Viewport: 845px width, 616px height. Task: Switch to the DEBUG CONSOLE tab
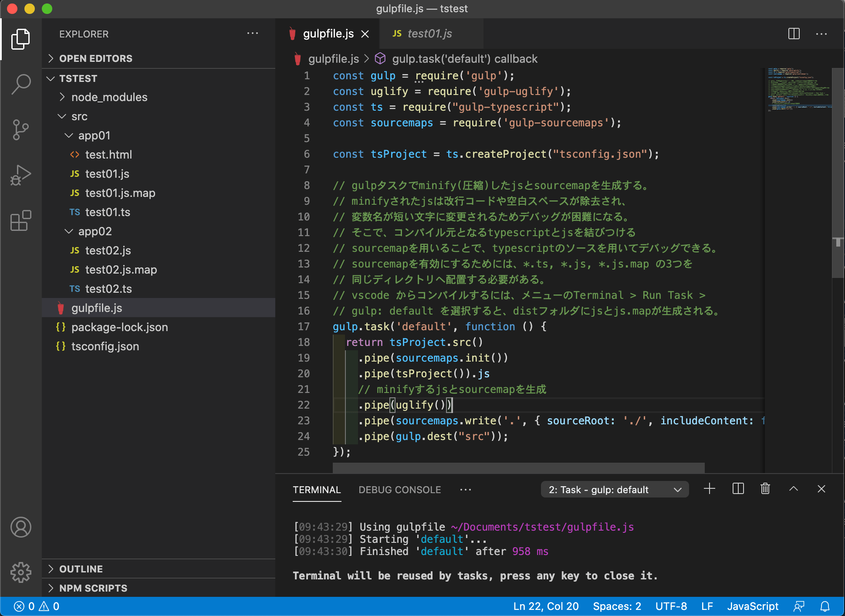point(399,490)
